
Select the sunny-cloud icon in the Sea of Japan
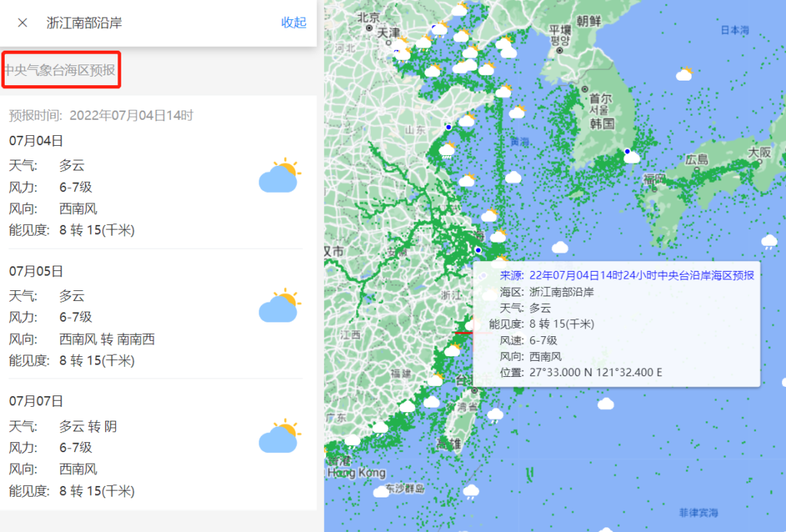tap(684, 74)
